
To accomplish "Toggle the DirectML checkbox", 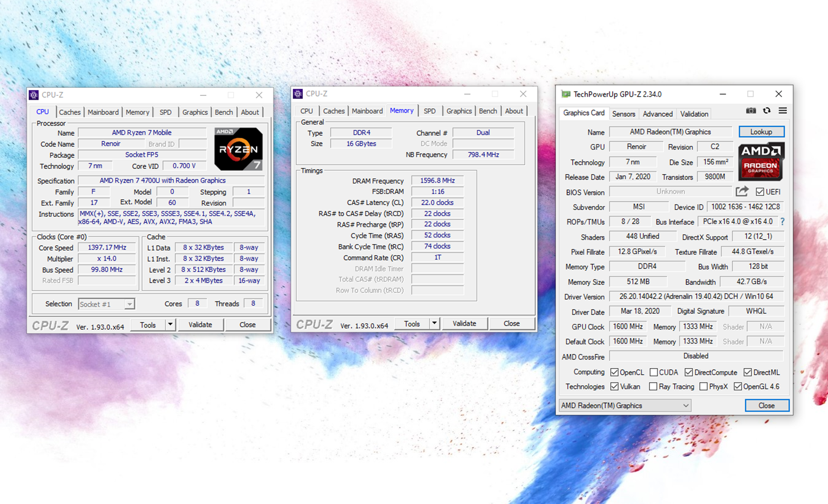I will click(x=748, y=373).
